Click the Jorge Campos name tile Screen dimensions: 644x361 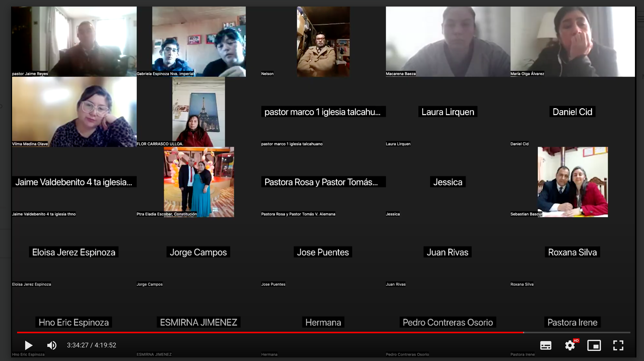[x=198, y=252]
